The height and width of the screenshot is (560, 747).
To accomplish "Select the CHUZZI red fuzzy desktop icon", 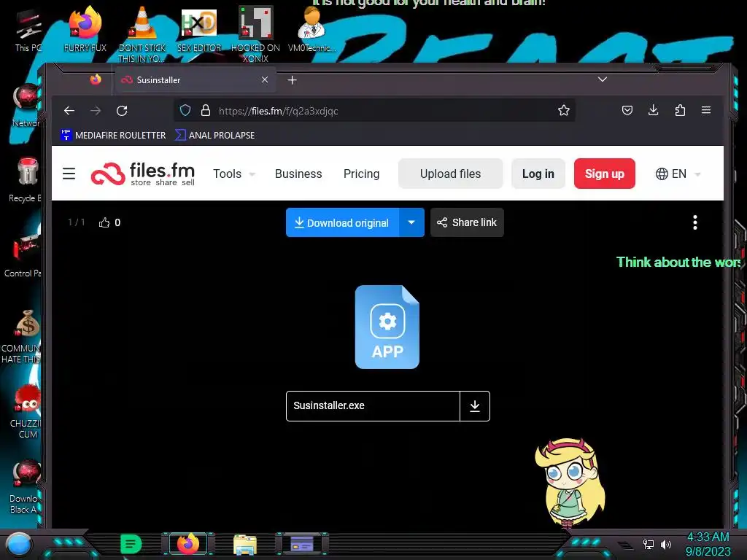I will click(x=27, y=411).
